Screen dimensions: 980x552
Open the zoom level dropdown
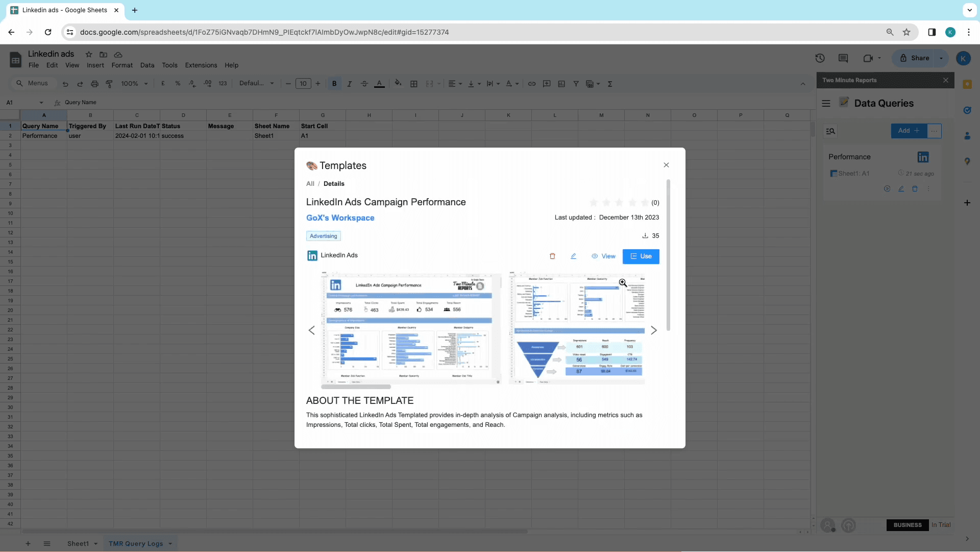(x=135, y=84)
